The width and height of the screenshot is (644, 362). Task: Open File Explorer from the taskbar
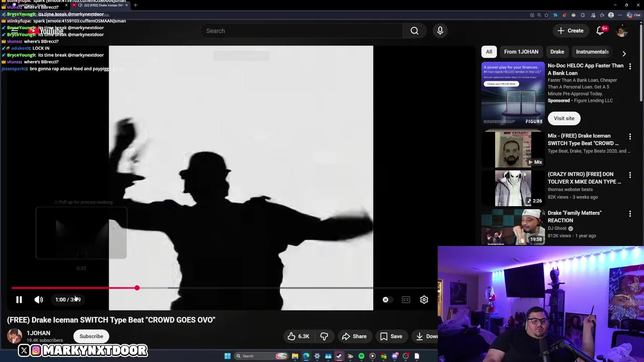(x=295, y=356)
